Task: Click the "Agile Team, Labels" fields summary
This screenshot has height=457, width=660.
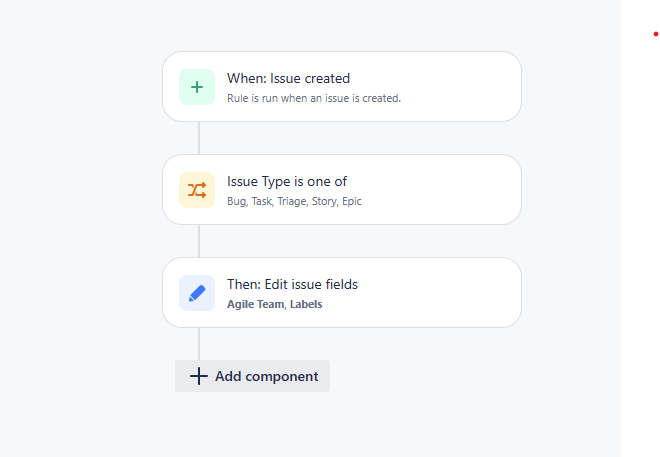Action: pyautogui.click(x=275, y=304)
